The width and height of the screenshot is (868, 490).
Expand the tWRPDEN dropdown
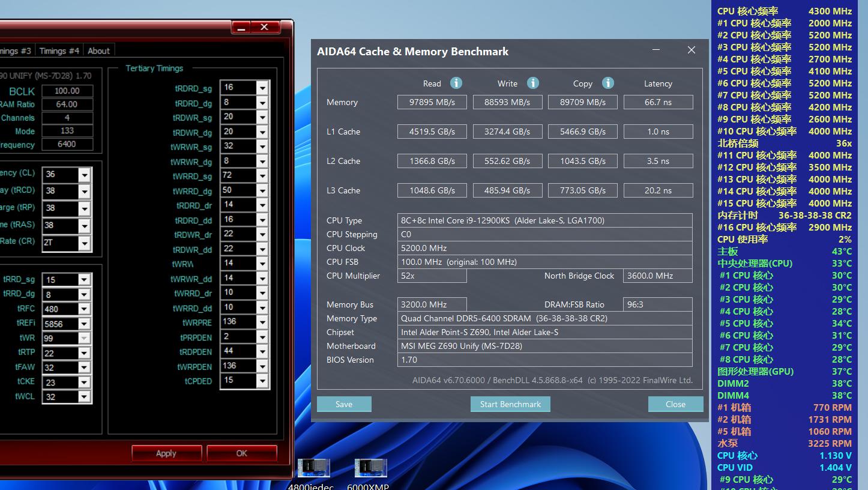click(x=262, y=366)
